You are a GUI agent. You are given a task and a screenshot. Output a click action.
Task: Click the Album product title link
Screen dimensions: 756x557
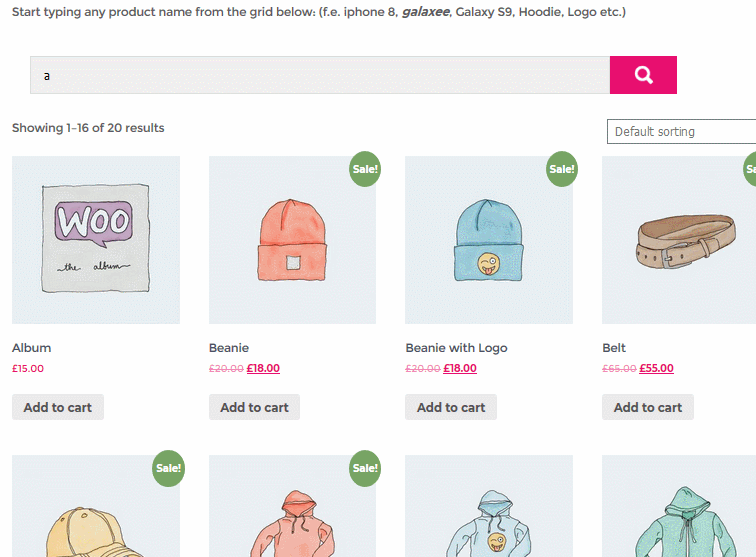31,348
